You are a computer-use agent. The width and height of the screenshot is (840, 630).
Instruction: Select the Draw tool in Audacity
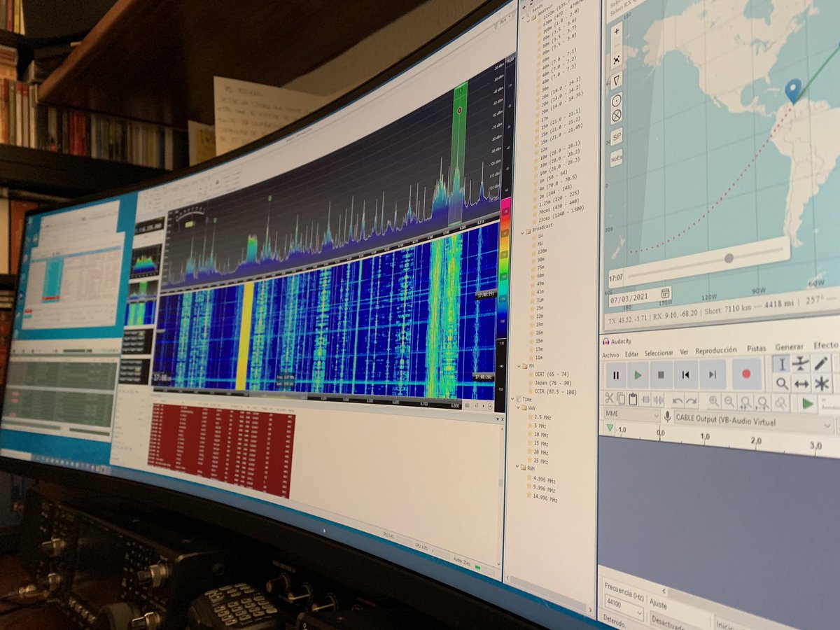pyautogui.click(x=820, y=362)
